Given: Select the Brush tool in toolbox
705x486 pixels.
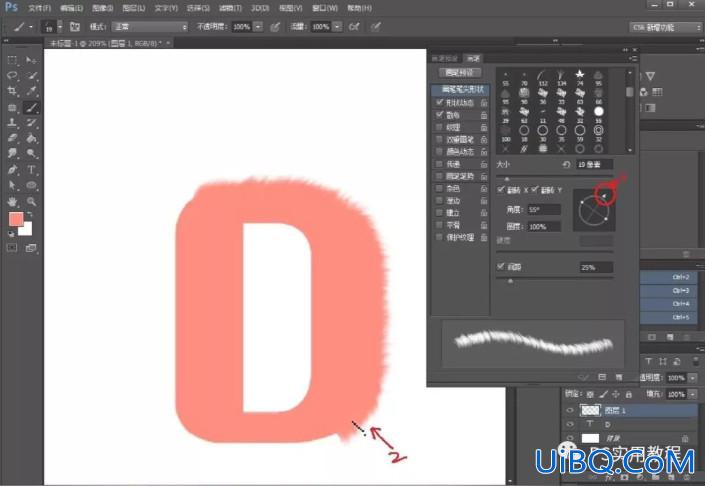Looking at the screenshot, I should click(31, 107).
